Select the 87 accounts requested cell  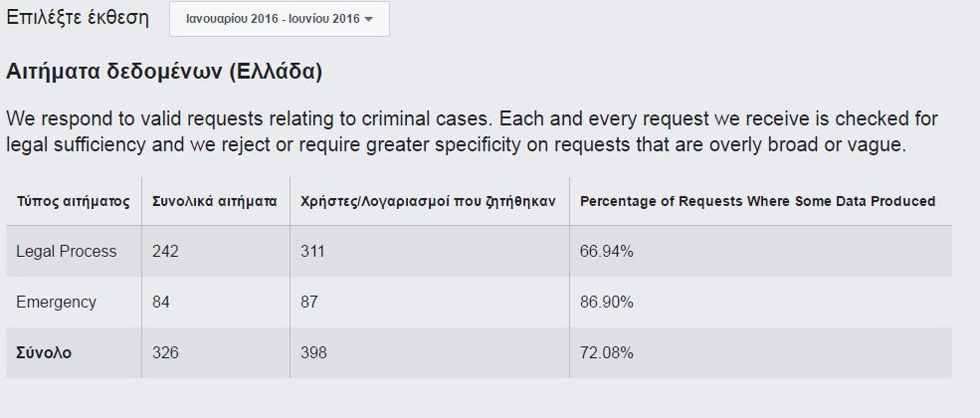pyautogui.click(x=309, y=302)
